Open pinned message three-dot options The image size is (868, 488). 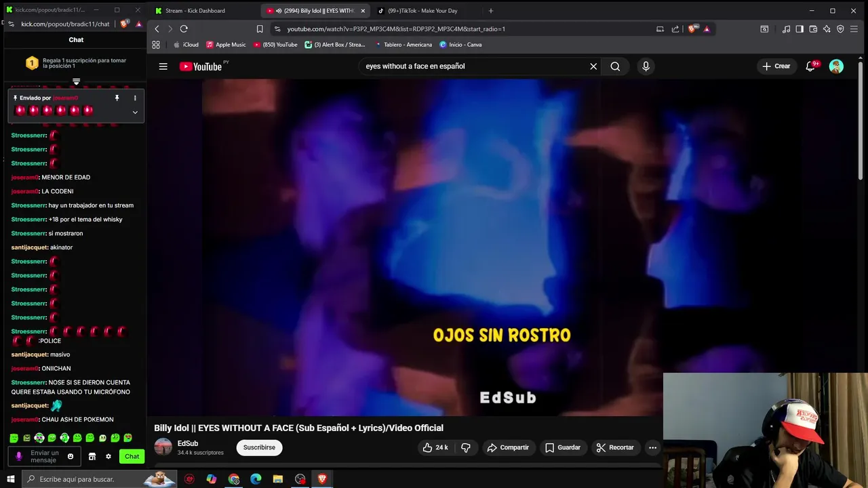point(135,98)
